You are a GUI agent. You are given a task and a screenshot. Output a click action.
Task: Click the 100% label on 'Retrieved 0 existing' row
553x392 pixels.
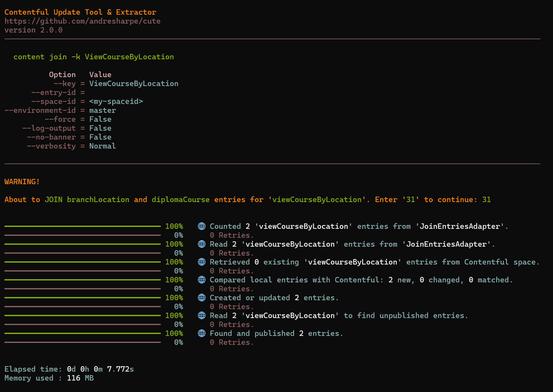pyautogui.click(x=174, y=262)
